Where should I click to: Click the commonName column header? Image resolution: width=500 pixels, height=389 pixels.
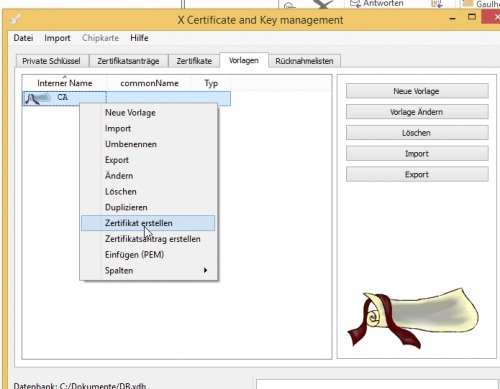pyautogui.click(x=149, y=83)
